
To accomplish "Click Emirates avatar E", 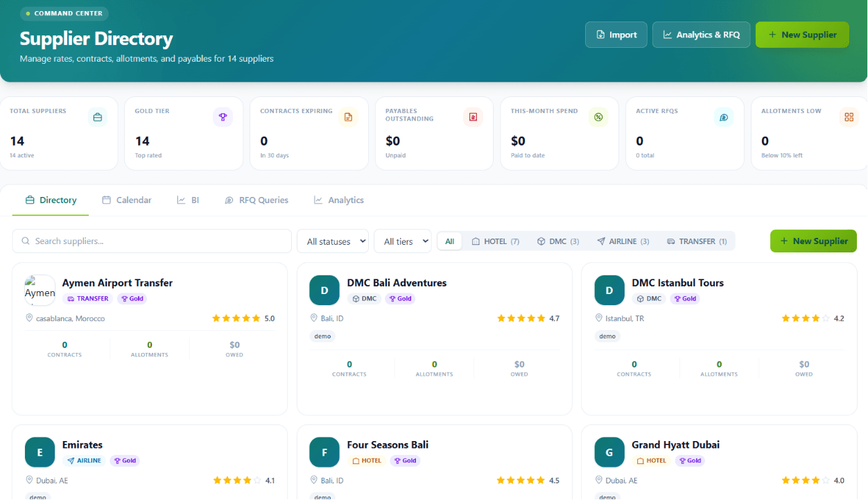I will tap(40, 453).
